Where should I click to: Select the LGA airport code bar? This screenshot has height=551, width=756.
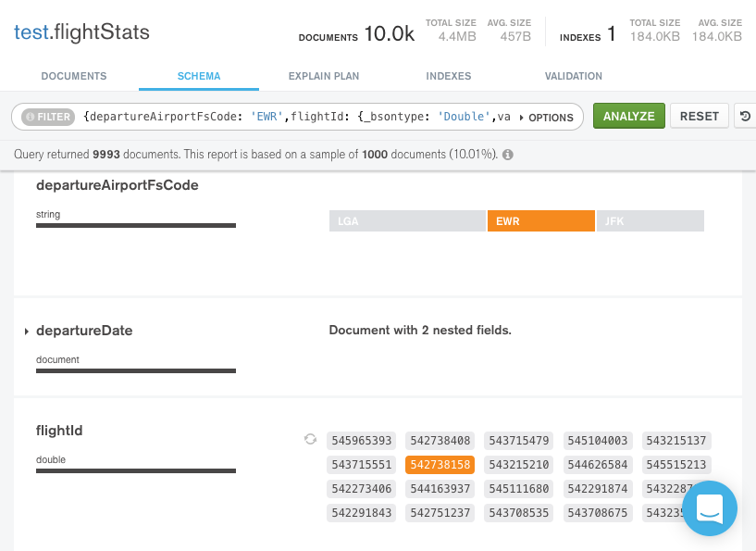click(407, 221)
